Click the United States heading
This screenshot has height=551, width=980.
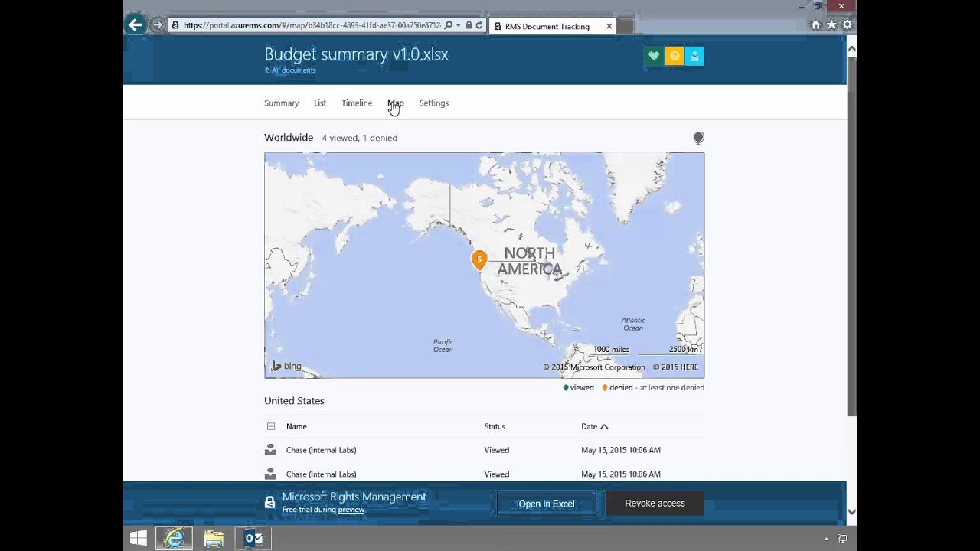pyautogui.click(x=294, y=400)
